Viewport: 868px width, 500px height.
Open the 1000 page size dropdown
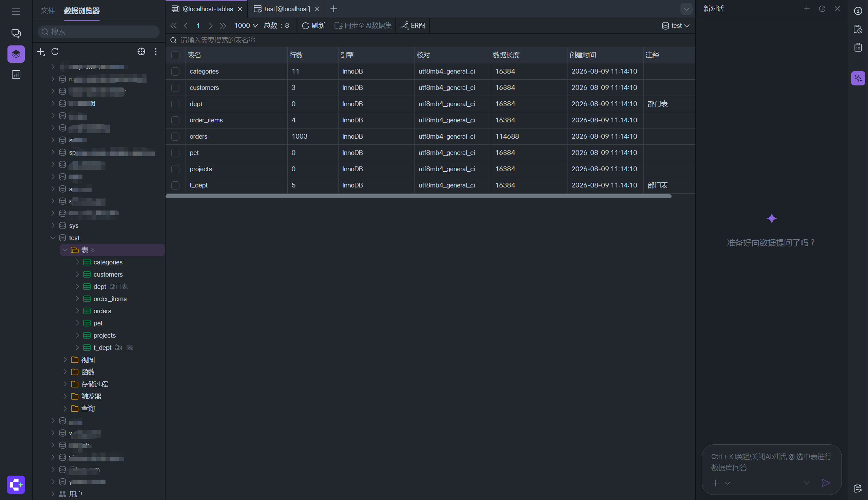coord(246,26)
